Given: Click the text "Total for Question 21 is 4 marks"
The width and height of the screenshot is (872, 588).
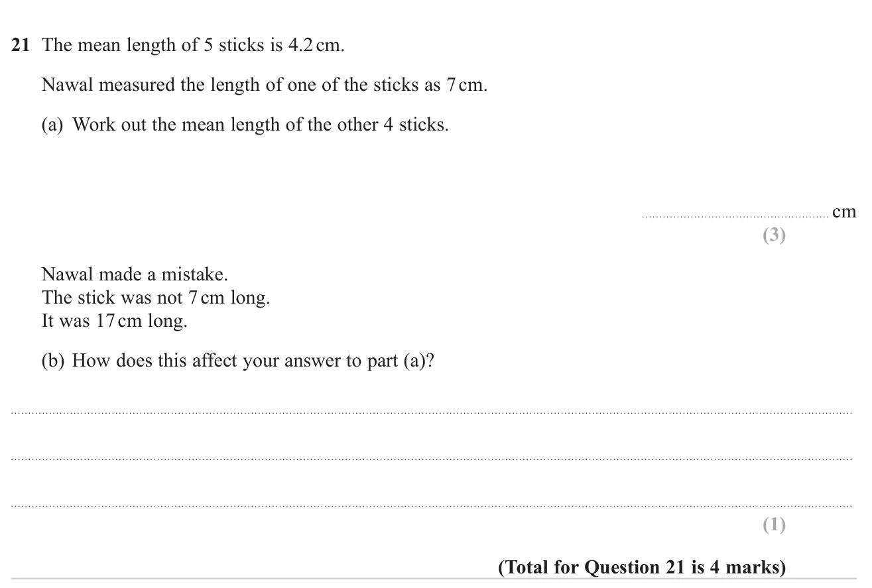Looking at the screenshot, I should [641, 567].
